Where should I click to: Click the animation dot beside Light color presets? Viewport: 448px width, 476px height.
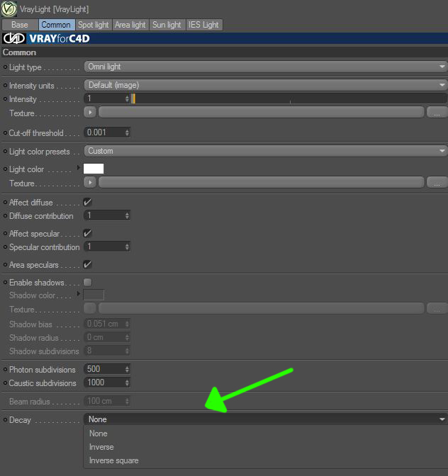coord(5,151)
